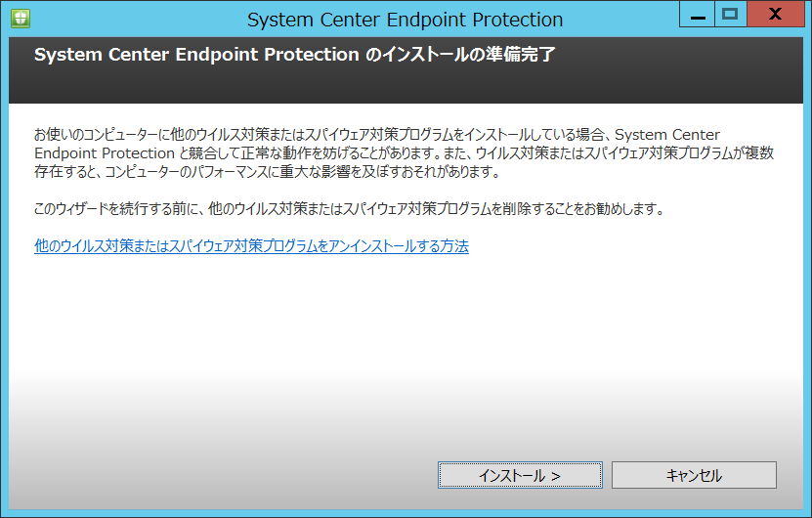Minimize the Endpoint Protection setup window

point(697,14)
